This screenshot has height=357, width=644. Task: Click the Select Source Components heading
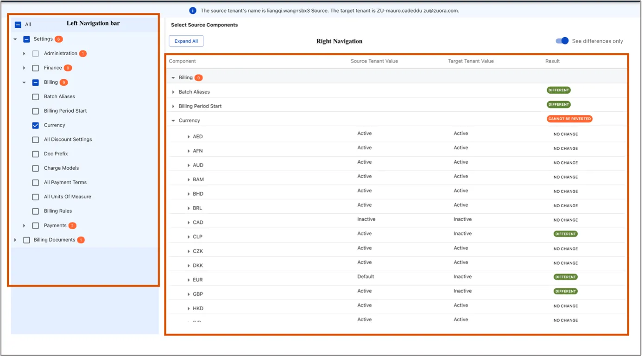coord(204,25)
